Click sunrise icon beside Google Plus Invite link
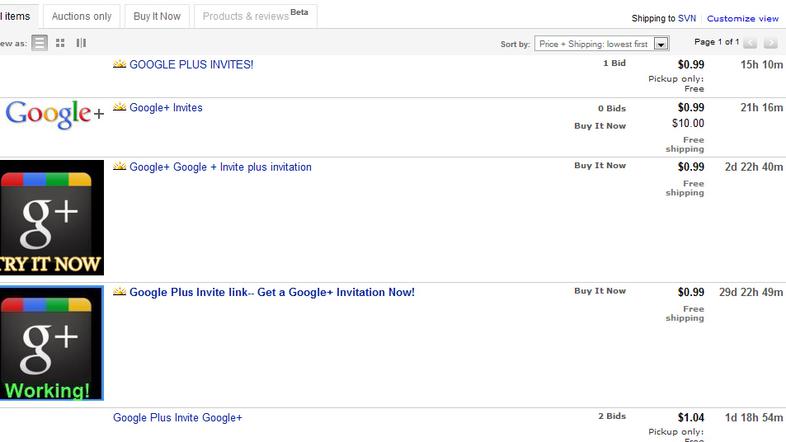Image resolution: width=786 pixels, height=442 pixels. point(119,292)
